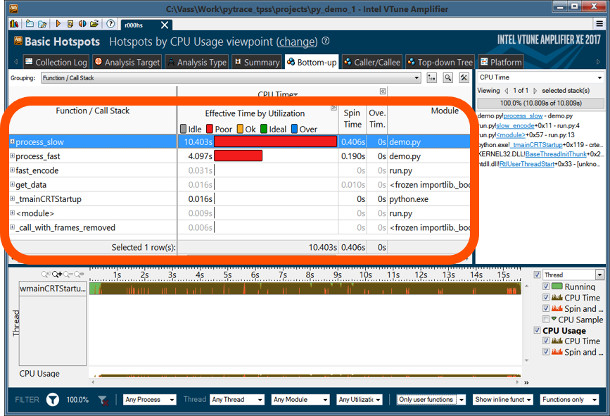
Task: Open the Only user functions dropdown
Action: point(431,400)
